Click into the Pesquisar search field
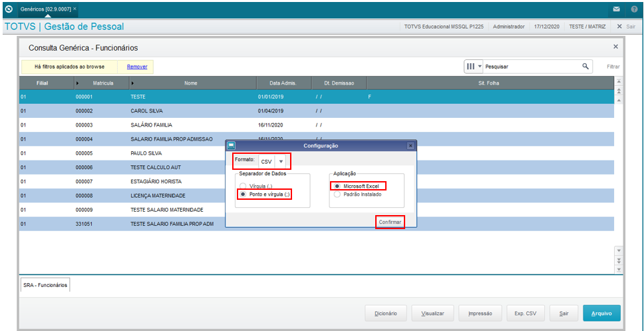 pyautogui.click(x=532, y=66)
